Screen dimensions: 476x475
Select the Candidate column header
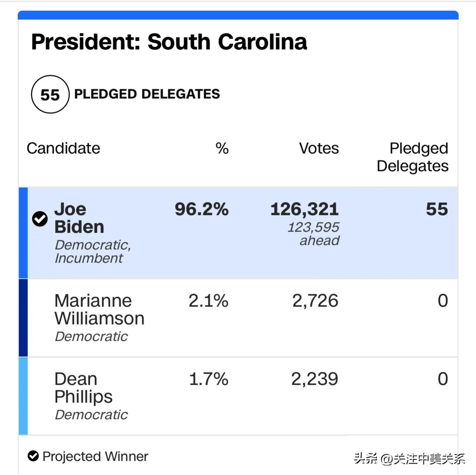63,148
